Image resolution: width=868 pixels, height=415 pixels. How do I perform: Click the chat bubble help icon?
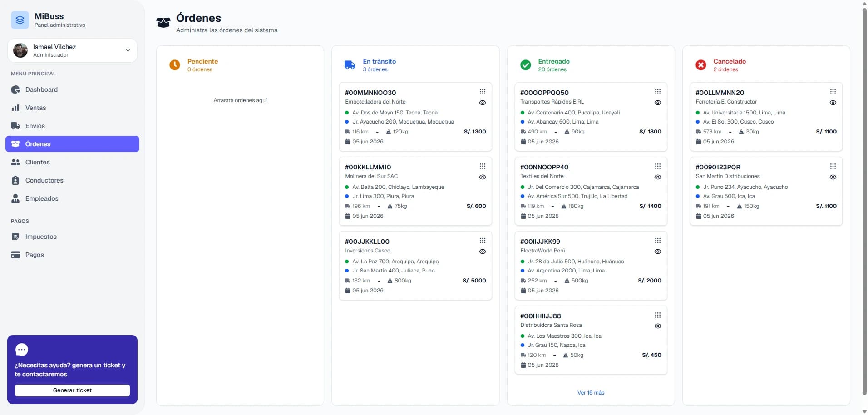[x=22, y=349]
